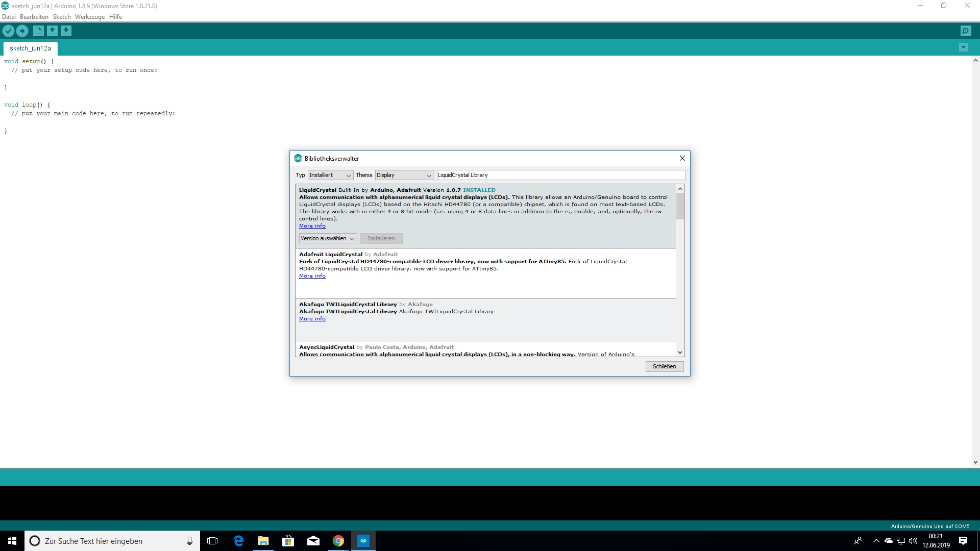Open Microsoft Store from taskbar

pyautogui.click(x=288, y=541)
